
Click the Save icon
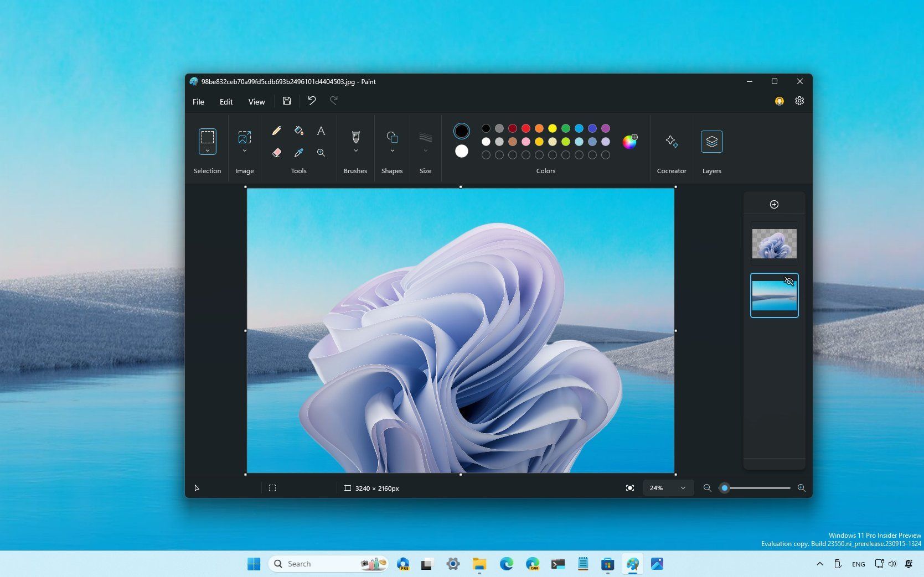coord(286,101)
